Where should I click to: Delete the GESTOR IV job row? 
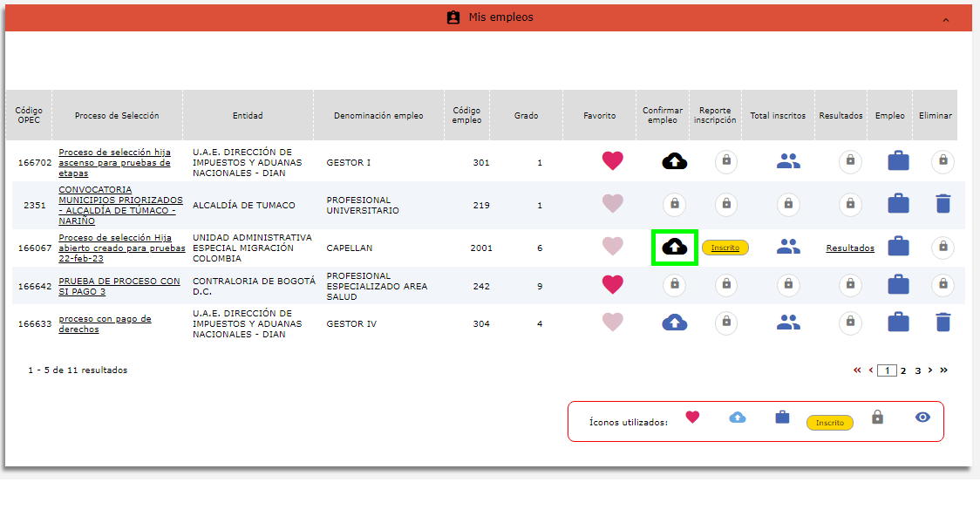943,323
